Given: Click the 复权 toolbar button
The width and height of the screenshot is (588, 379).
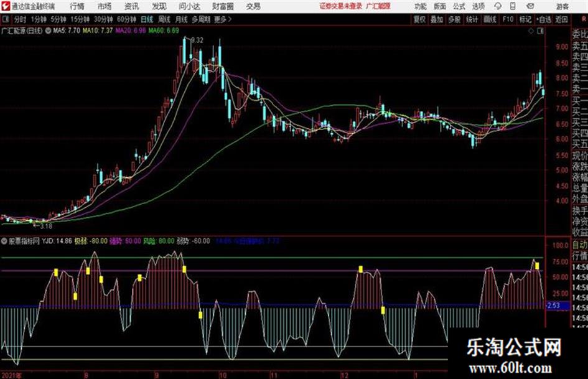Looking at the screenshot, I should [419, 19].
